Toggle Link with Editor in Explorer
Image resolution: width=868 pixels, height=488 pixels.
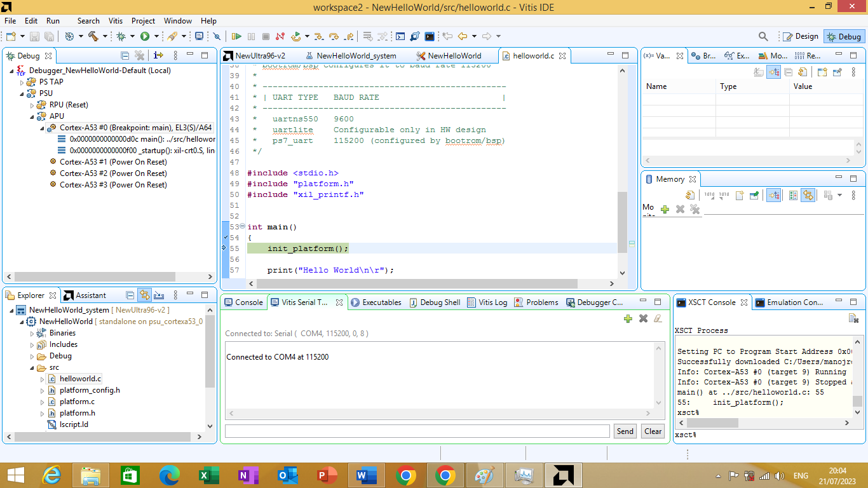[144, 295]
